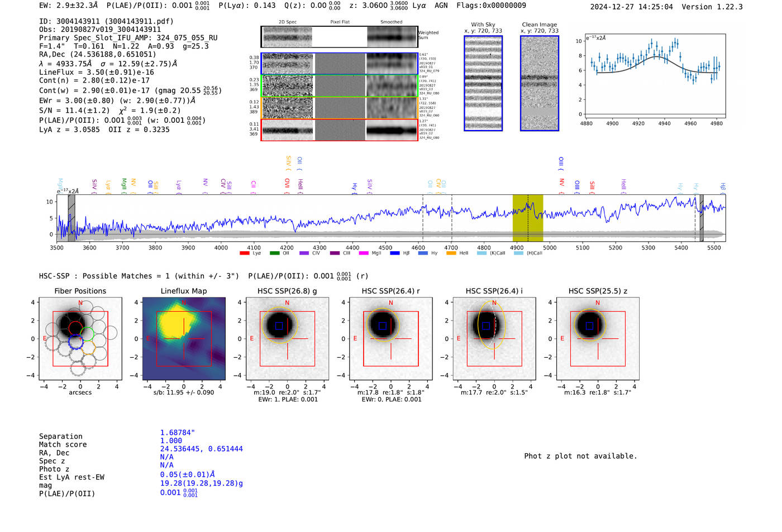782x532 pixels.
Task: Click the red fiber circle in Fiber Positions
Action: (x=75, y=328)
